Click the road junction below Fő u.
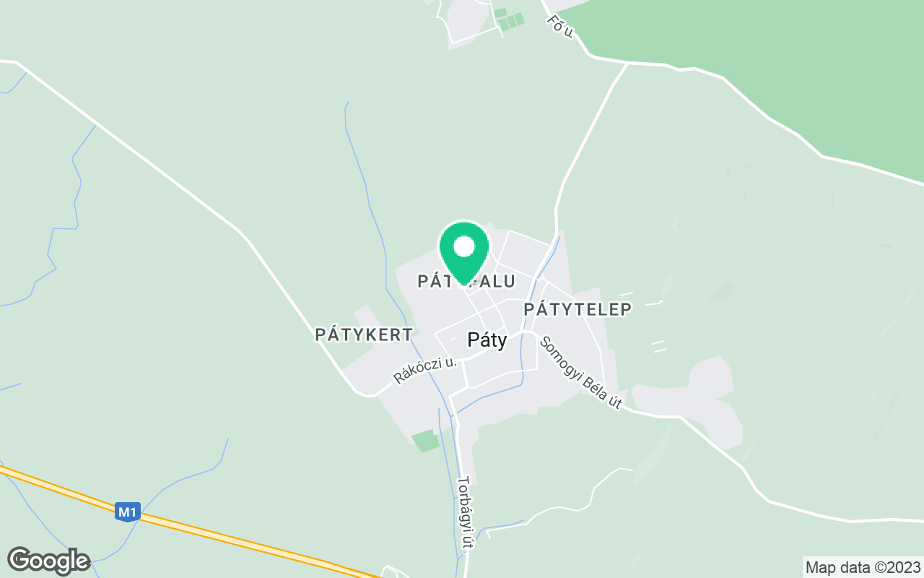The image size is (924, 578). pyautogui.click(x=627, y=64)
